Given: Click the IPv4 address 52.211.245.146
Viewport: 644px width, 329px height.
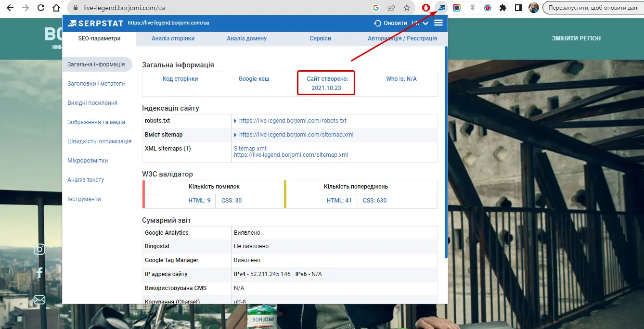Looking at the screenshot, I should pos(270,274).
